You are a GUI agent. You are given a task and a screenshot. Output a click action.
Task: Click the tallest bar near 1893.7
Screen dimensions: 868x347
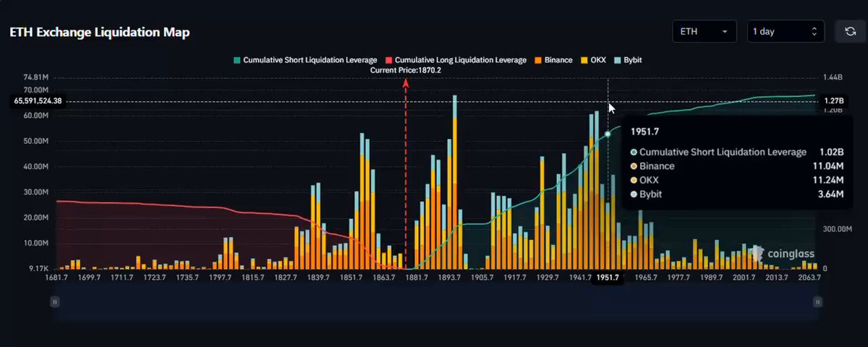[455, 181]
